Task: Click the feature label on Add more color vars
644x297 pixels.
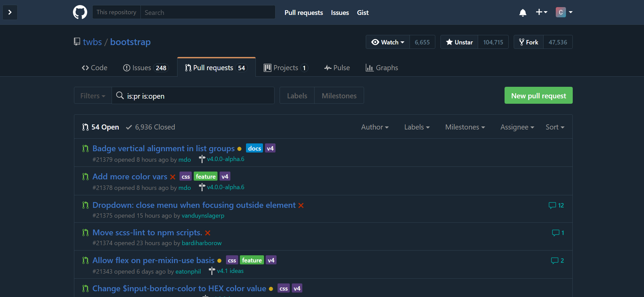Action: point(206,176)
